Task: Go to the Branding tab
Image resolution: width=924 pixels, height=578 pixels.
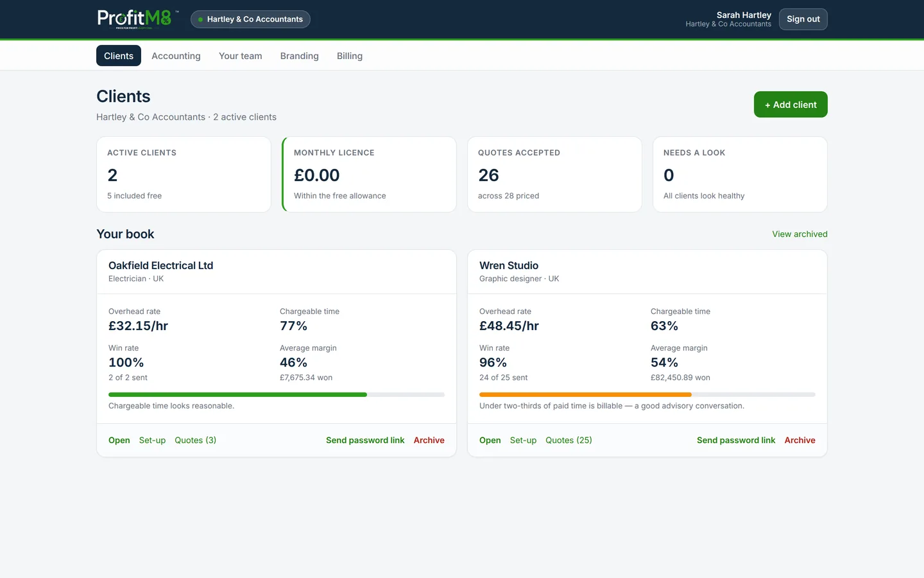Action: pyautogui.click(x=300, y=56)
